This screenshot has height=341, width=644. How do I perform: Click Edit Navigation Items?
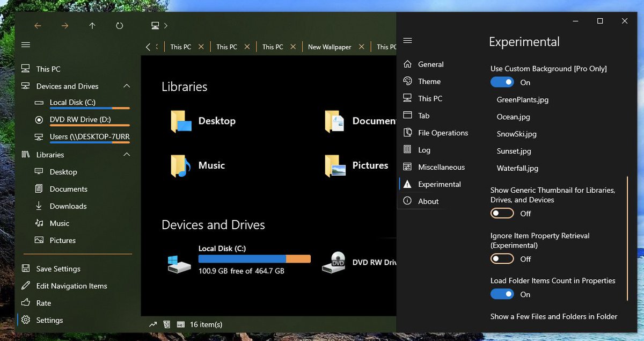tap(73, 286)
